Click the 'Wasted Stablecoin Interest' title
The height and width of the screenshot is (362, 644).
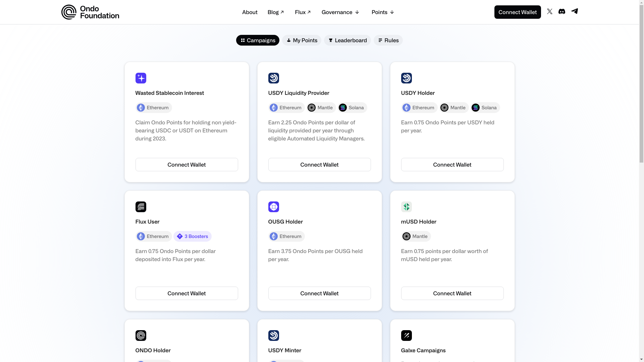[170, 93]
